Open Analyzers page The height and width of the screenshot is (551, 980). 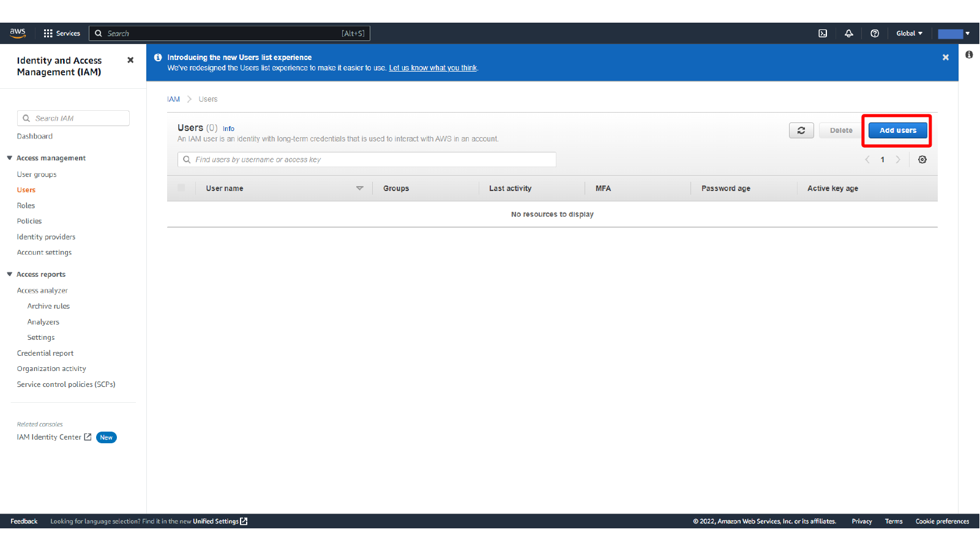(x=43, y=322)
